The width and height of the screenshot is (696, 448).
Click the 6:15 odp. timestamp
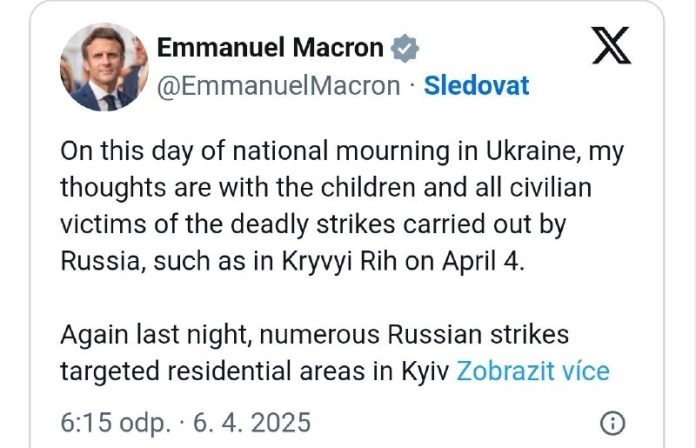pos(115,421)
